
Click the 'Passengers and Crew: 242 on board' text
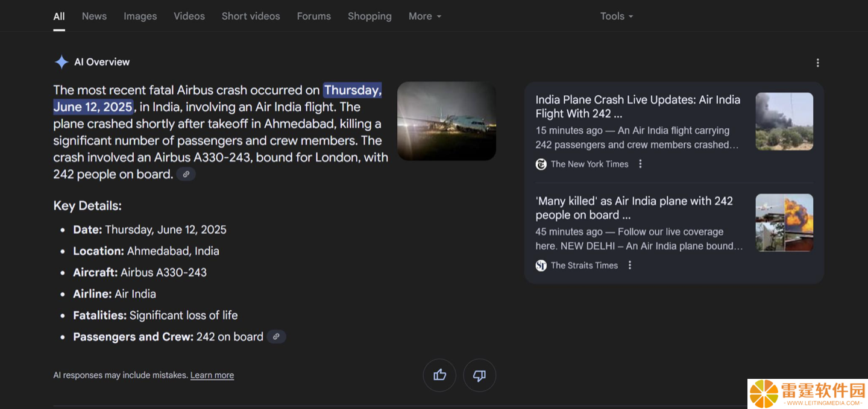(x=168, y=337)
